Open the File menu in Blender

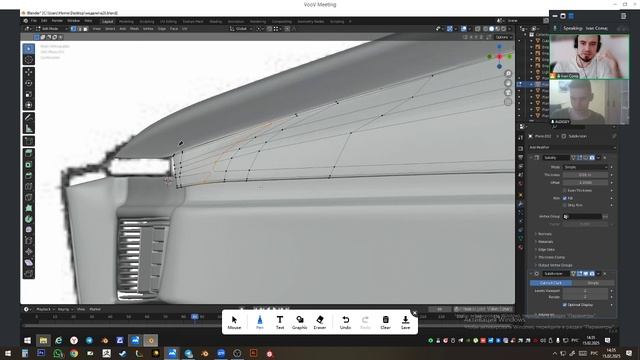click(34, 21)
